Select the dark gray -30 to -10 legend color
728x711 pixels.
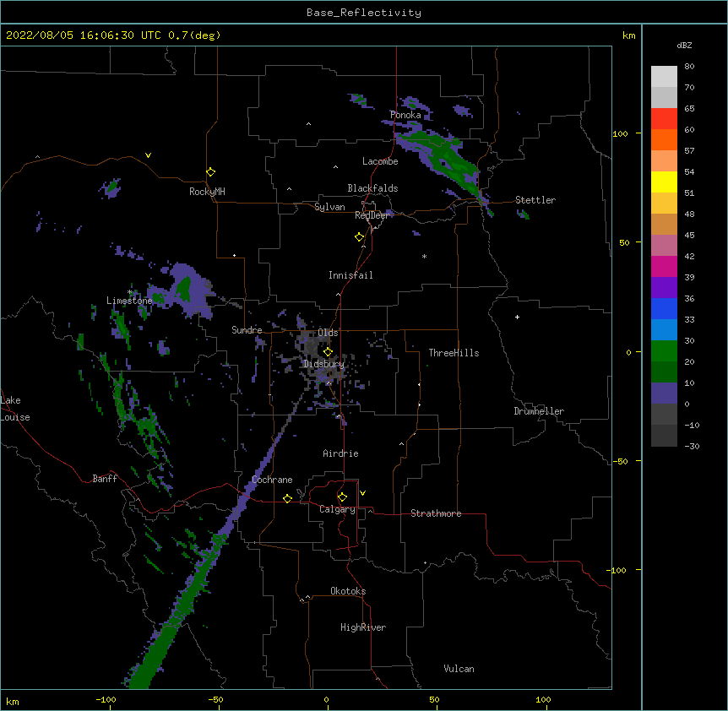pos(664,436)
